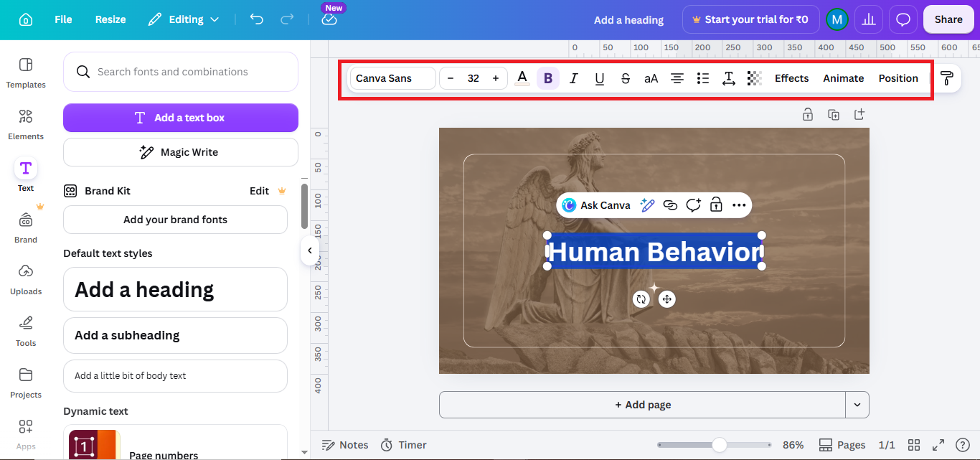This screenshot has width=980, height=460.
Task: Go to Canva home icon
Action: click(26, 19)
